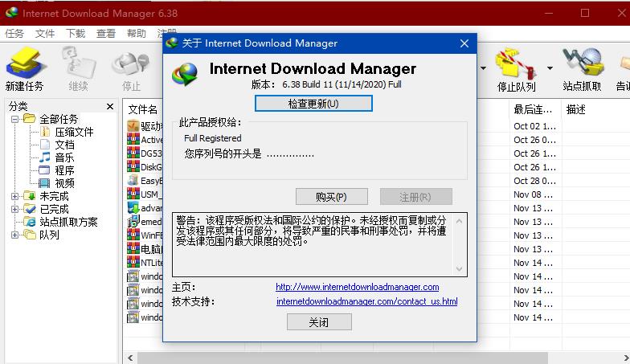Click the icon of the emed file row
The width and height of the screenshot is (630, 364).
[133, 222]
